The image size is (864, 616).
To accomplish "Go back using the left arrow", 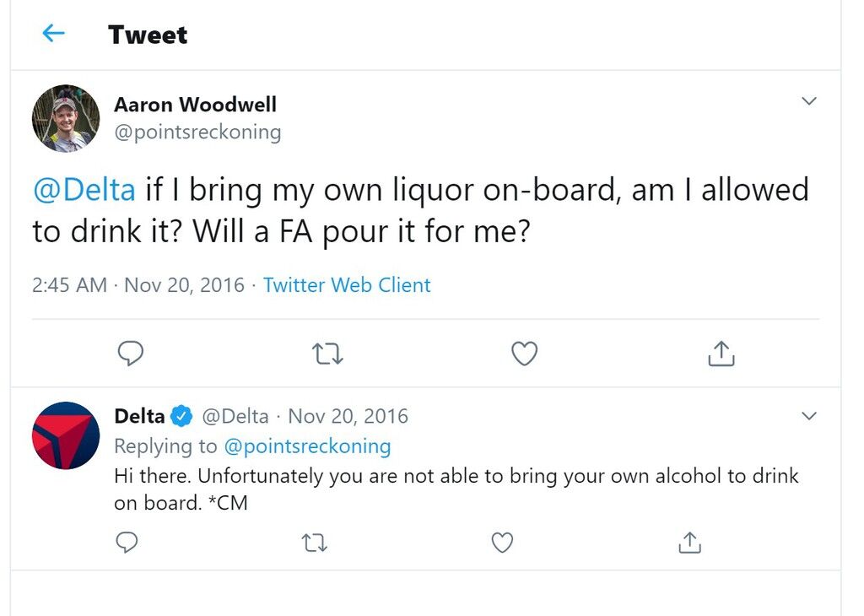I will (x=53, y=34).
